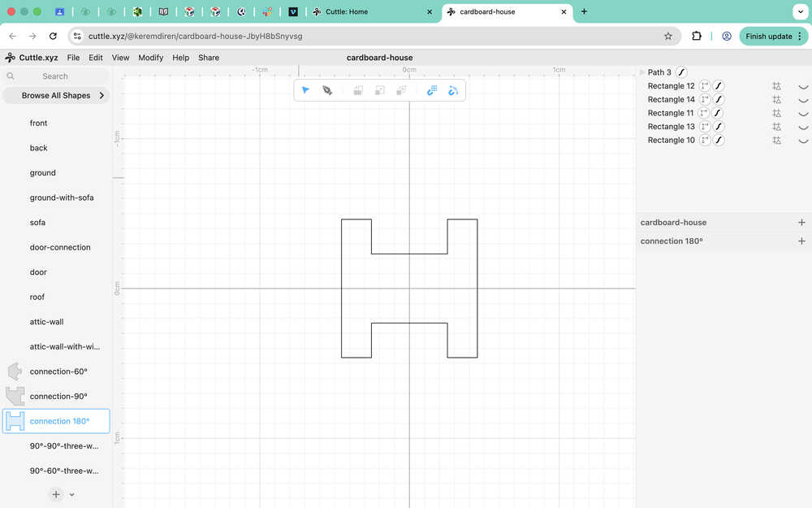The height and width of the screenshot is (508, 812).
Task: Toggle angle snapping magnet icon
Action: click(453, 91)
